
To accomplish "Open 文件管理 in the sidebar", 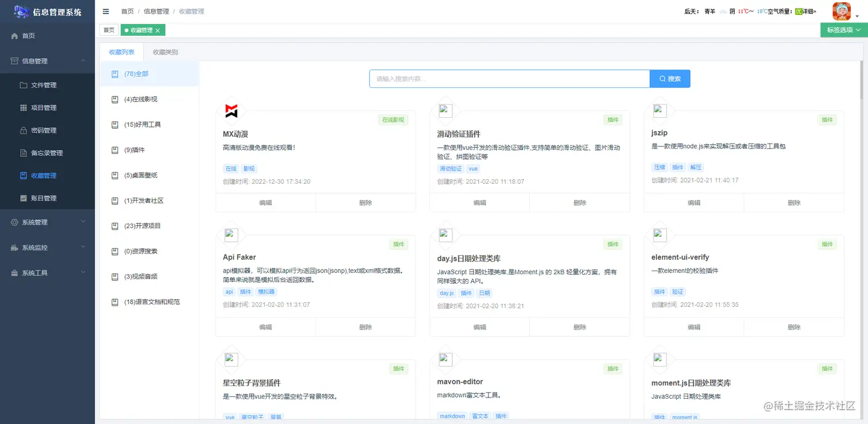I will click(47, 85).
